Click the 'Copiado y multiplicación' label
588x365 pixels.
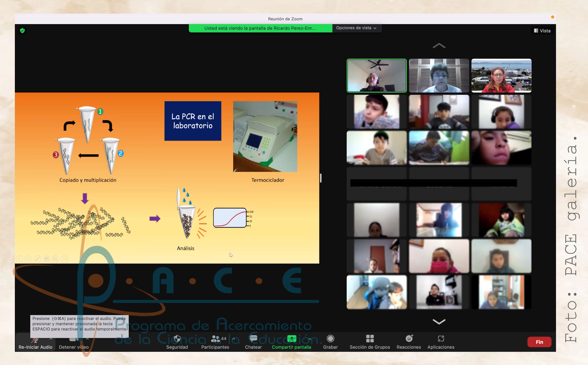88,180
